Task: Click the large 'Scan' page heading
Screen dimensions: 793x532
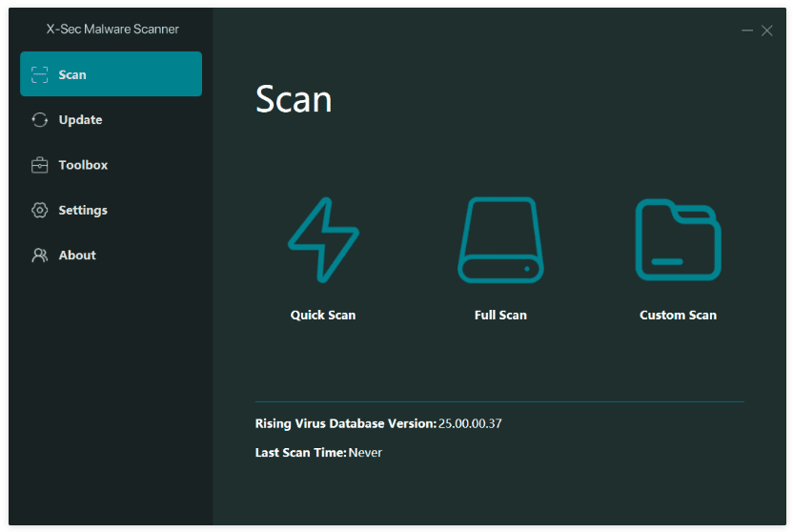Action: (294, 98)
